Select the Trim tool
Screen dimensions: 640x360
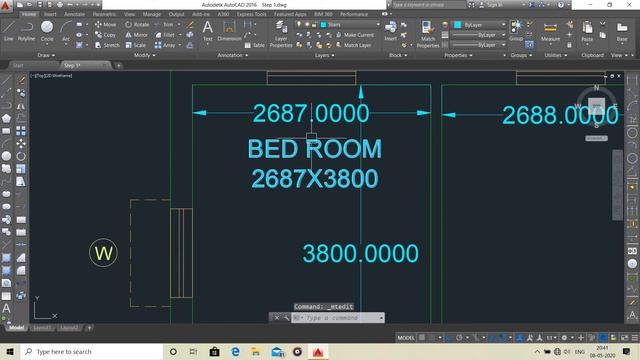coord(164,24)
